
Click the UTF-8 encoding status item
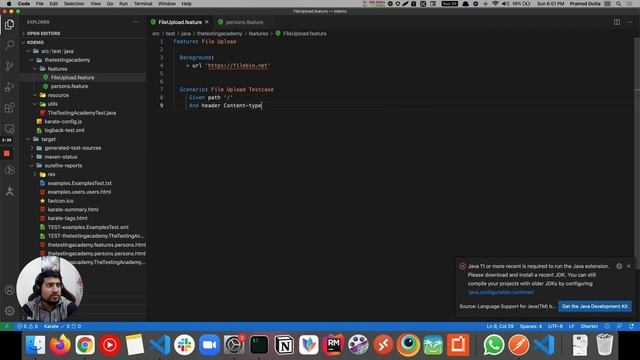556,326
